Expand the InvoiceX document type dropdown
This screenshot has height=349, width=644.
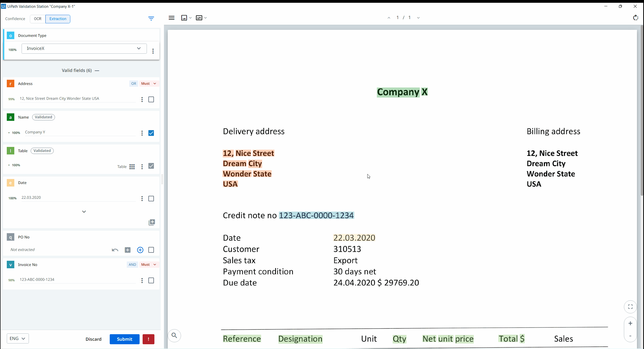(x=139, y=48)
